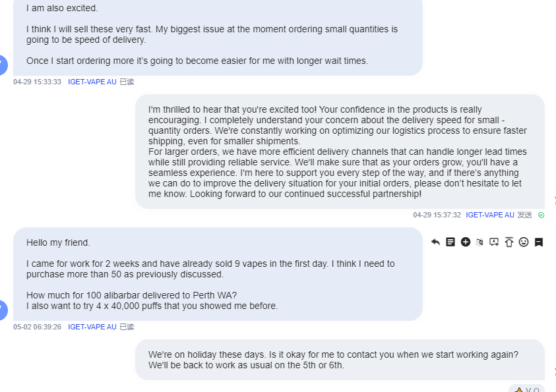Add an emoji reaction with the smiley icon
Image resolution: width=556 pixels, height=392 pixels.
coord(524,242)
